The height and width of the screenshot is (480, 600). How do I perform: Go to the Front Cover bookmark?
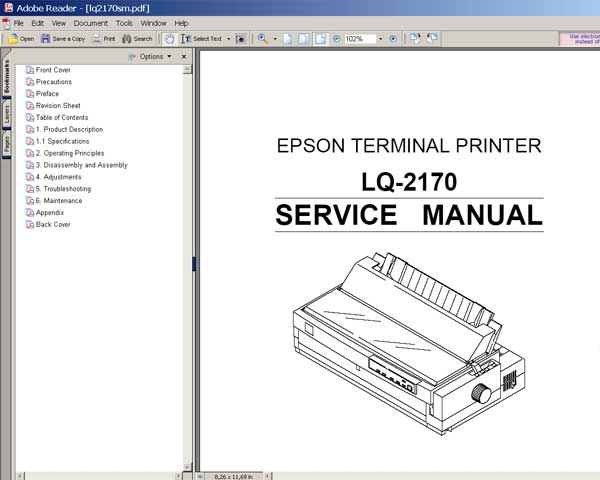tap(53, 70)
